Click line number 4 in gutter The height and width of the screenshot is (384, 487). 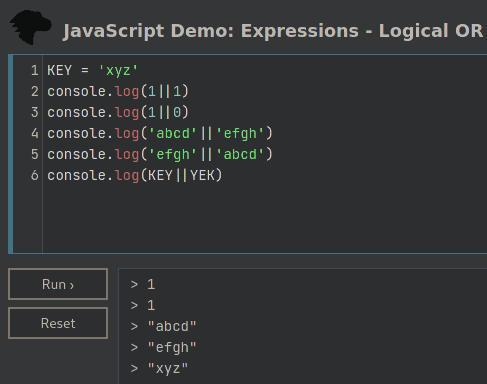pos(35,133)
